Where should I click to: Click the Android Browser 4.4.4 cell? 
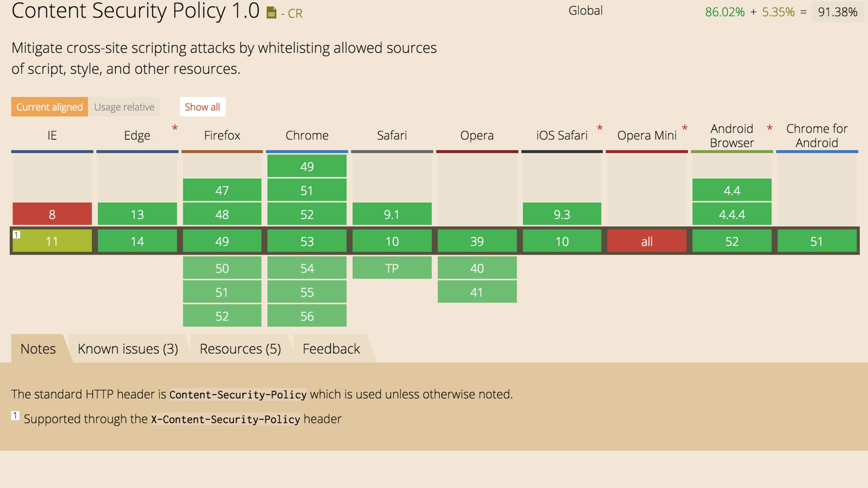click(732, 214)
